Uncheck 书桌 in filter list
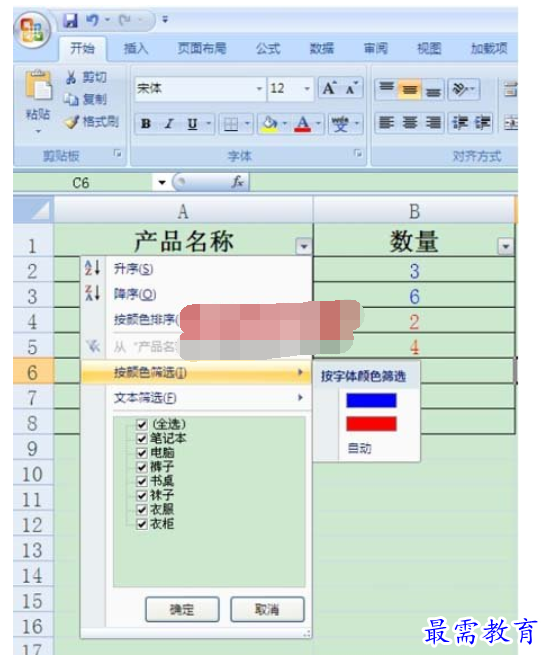Screen dimensions: 546x663 click(x=142, y=481)
